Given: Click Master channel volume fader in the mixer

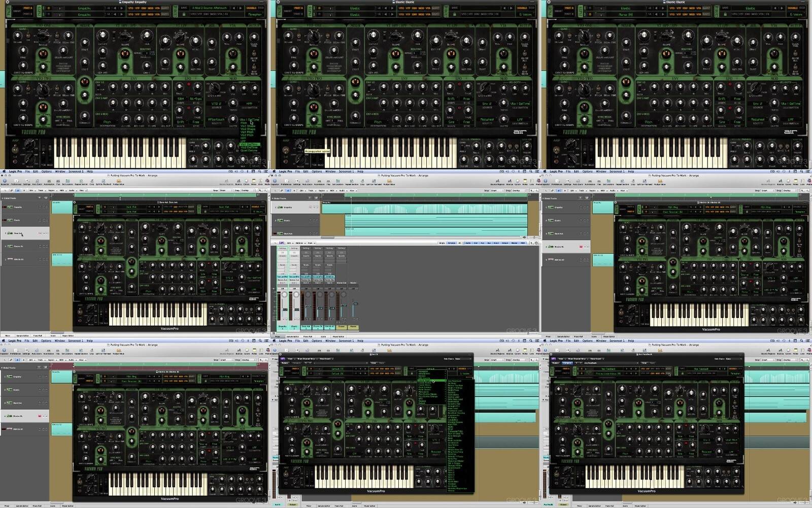Looking at the screenshot, I should point(356,304).
